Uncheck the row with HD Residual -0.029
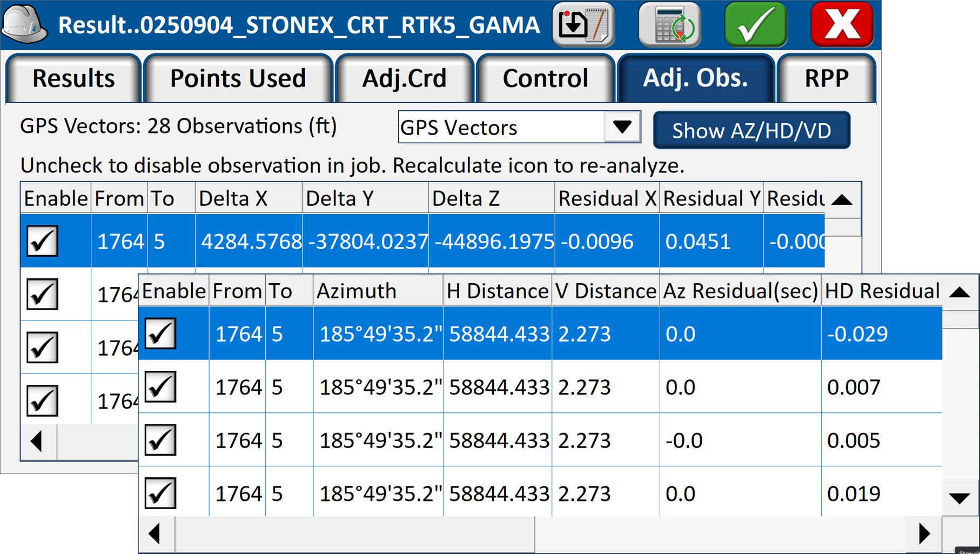The width and height of the screenshot is (980, 554). click(160, 333)
